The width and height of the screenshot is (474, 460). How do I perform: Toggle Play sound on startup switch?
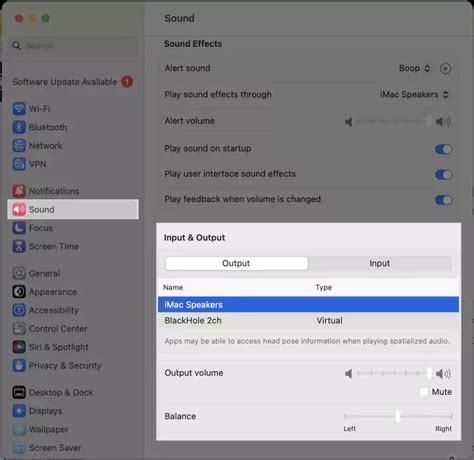(x=444, y=149)
